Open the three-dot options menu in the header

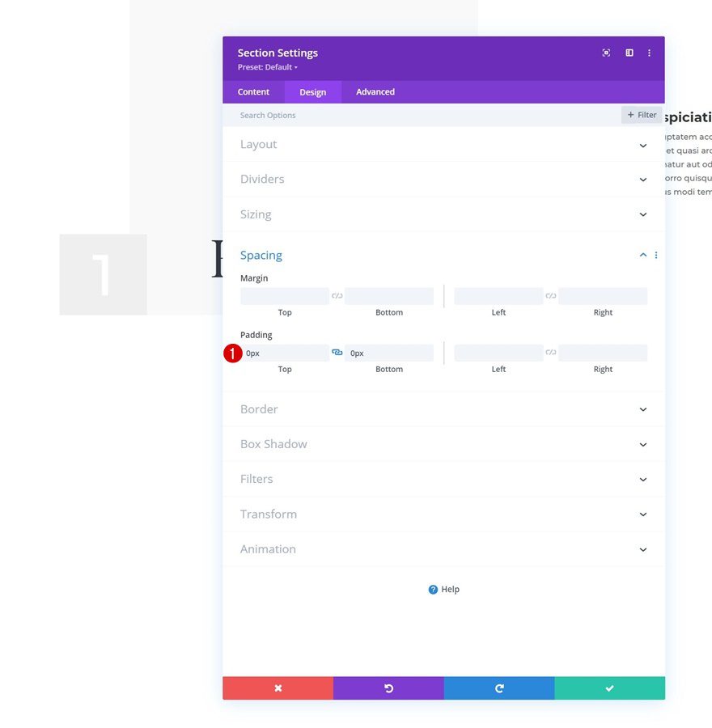pyautogui.click(x=650, y=53)
